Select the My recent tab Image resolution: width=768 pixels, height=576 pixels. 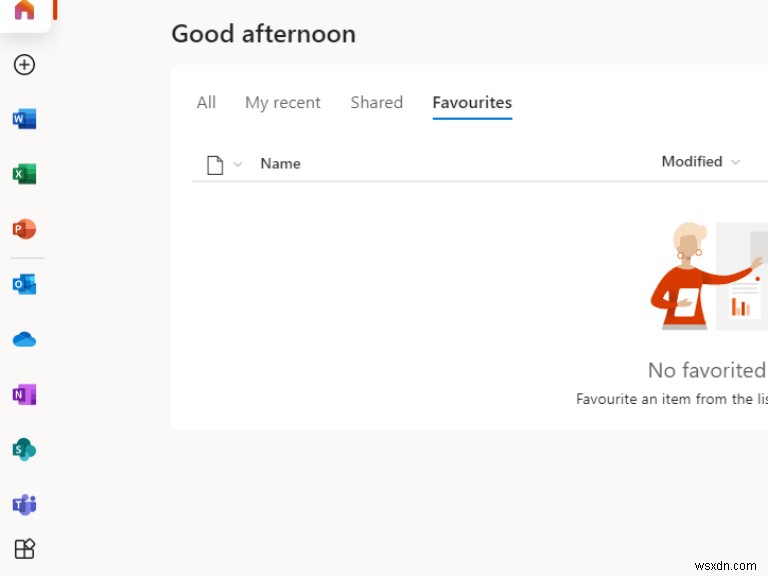pos(283,102)
